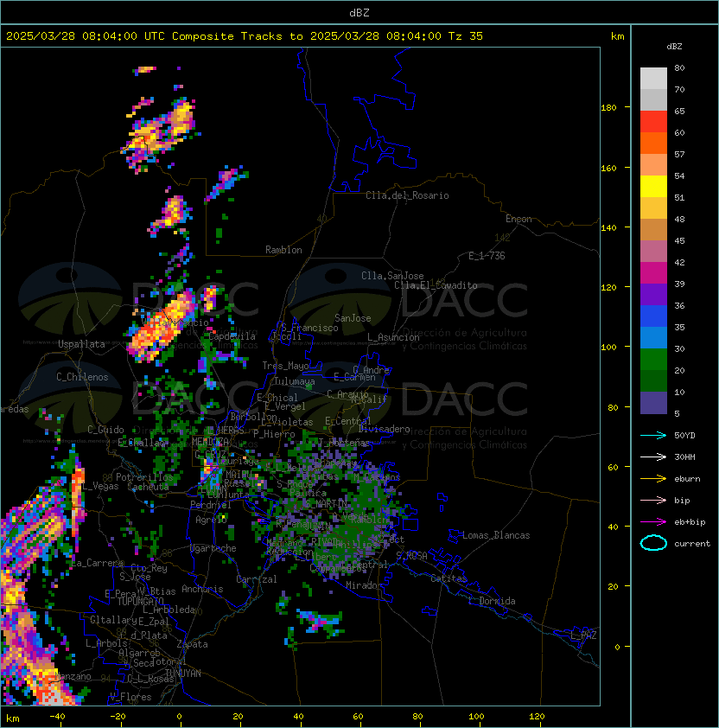The height and width of the screenshot is (728, 719).
Task: Click the 'SanJose' label below the Clla.SanJose label
Action: 353,318
